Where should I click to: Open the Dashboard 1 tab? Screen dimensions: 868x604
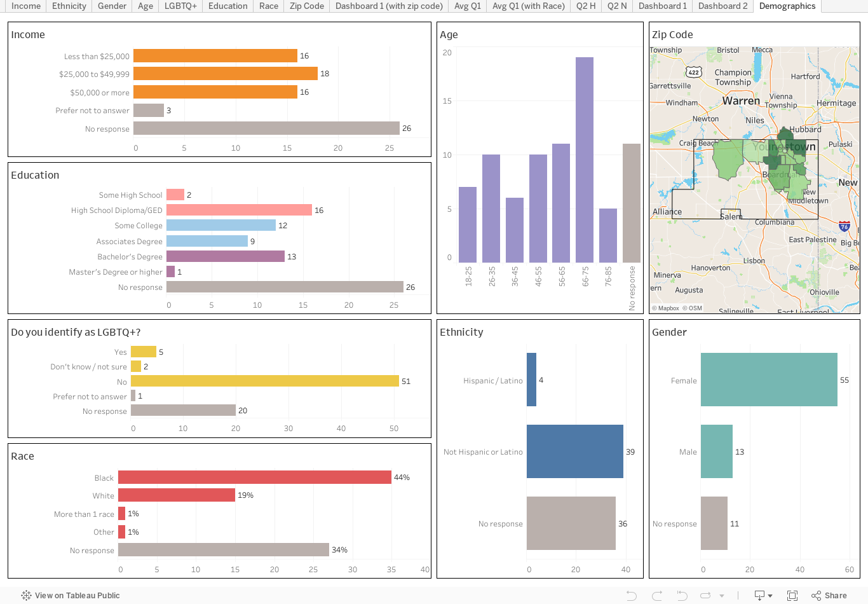click(x=663, y=6)
